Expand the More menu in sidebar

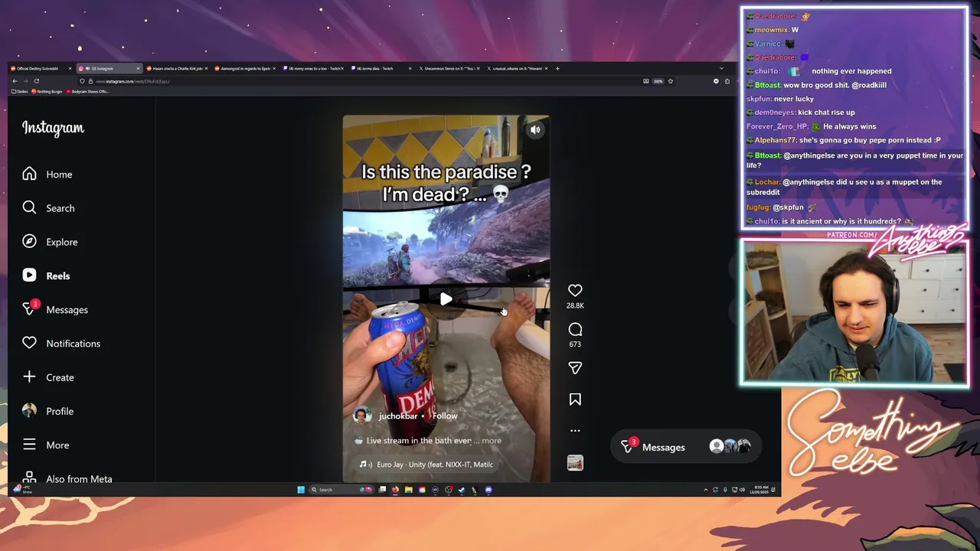click(45, 445)
